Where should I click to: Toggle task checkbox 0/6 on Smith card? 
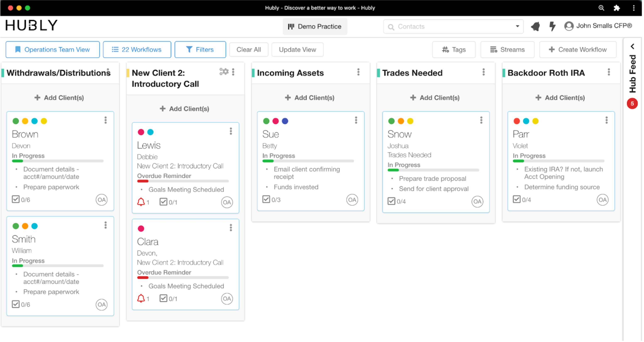pyautogui.click(x=16, y=304)
